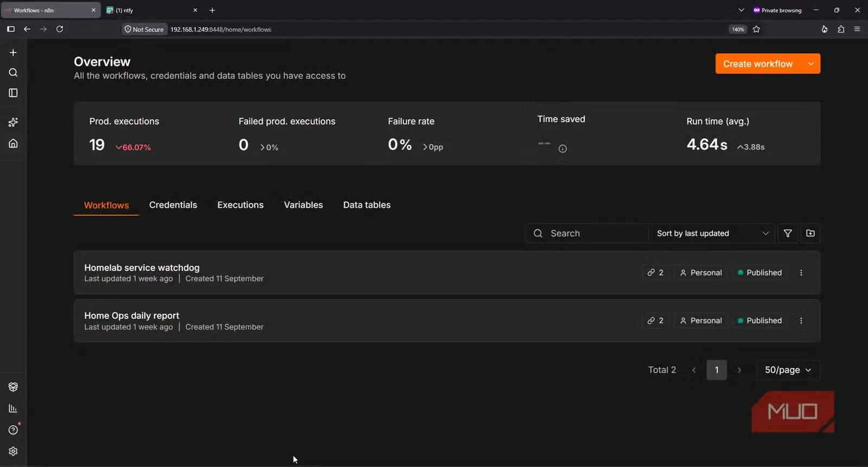Click the browser back arrow
Image resolution: width=868 pixels, height=467 pixels.
point(27,29)
